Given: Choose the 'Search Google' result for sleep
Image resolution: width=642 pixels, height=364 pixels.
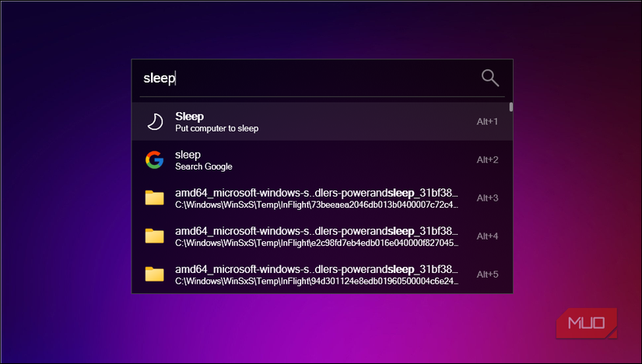Looking at the screenshot, I should click(322, 159).
